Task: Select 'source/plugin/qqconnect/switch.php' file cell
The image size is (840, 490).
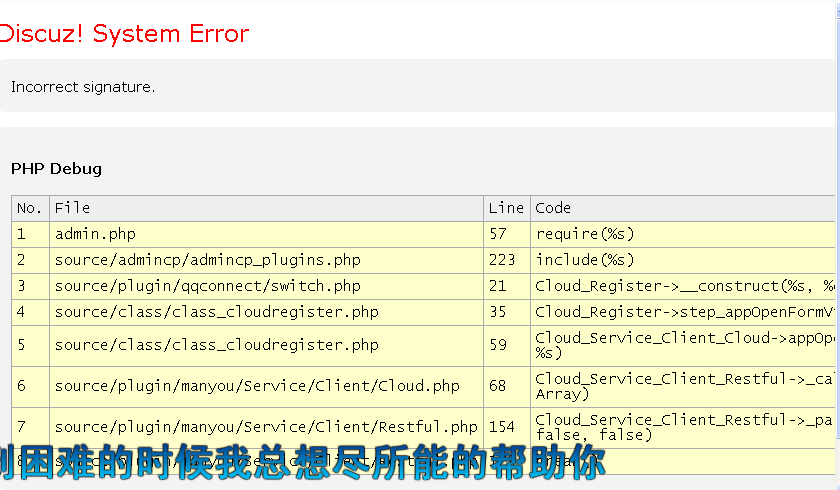Action: point(266,287)
